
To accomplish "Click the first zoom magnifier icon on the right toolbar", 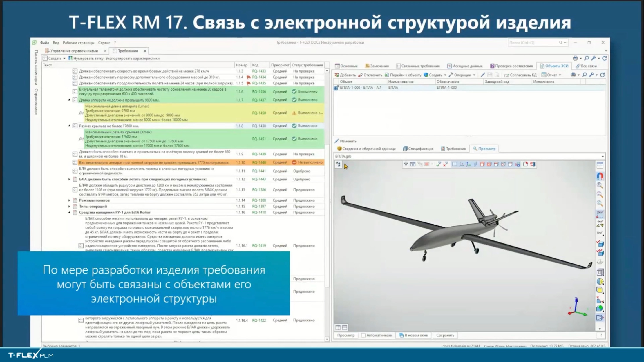I will coord(600,185).
